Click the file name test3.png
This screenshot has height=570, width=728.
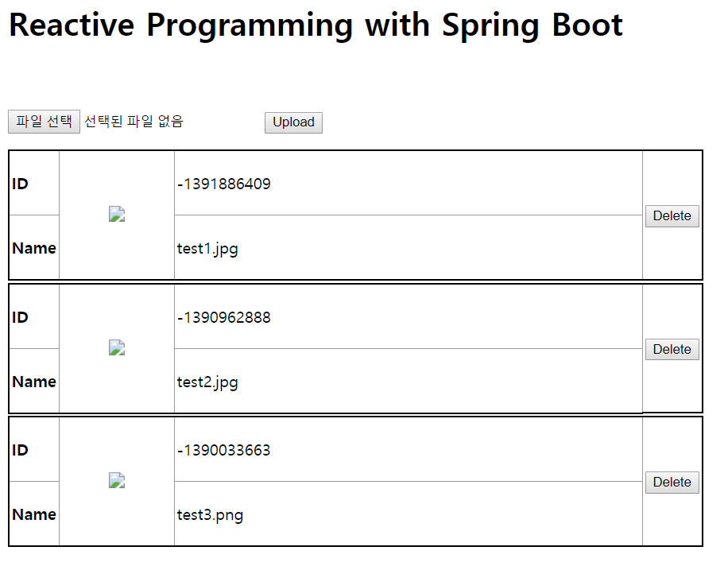coord(210,515)
